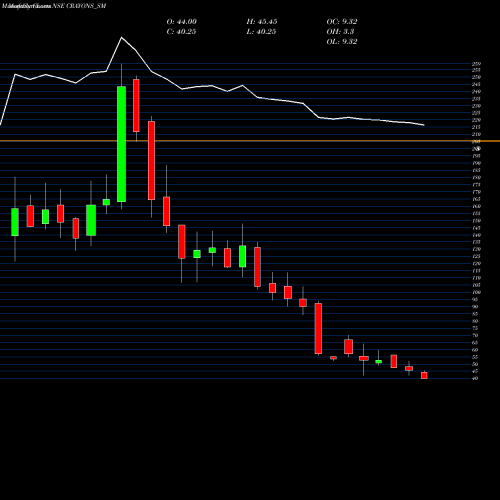Click the 60 price axis label
The image size is (500, 500).
pyautogui.click(x=475, y=350)
